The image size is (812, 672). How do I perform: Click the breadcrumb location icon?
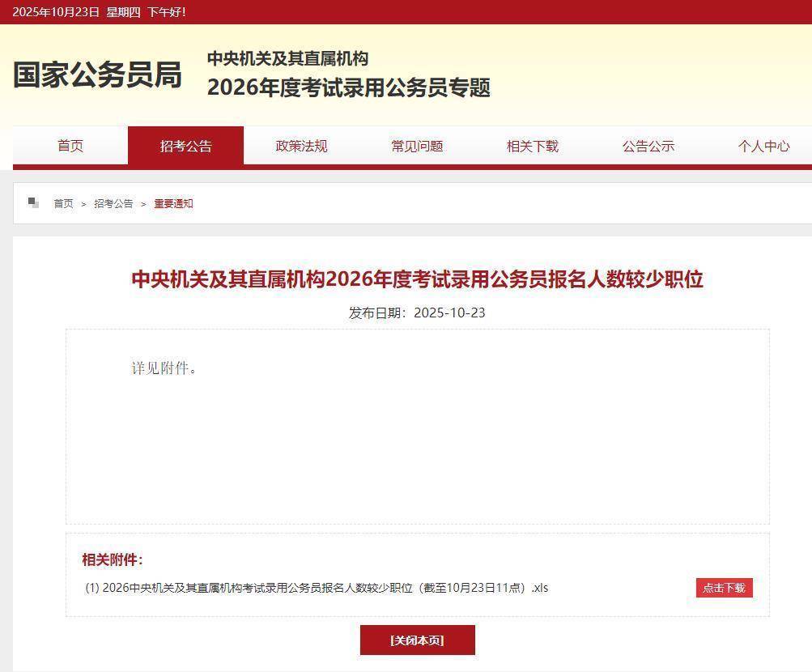(33, 203)
